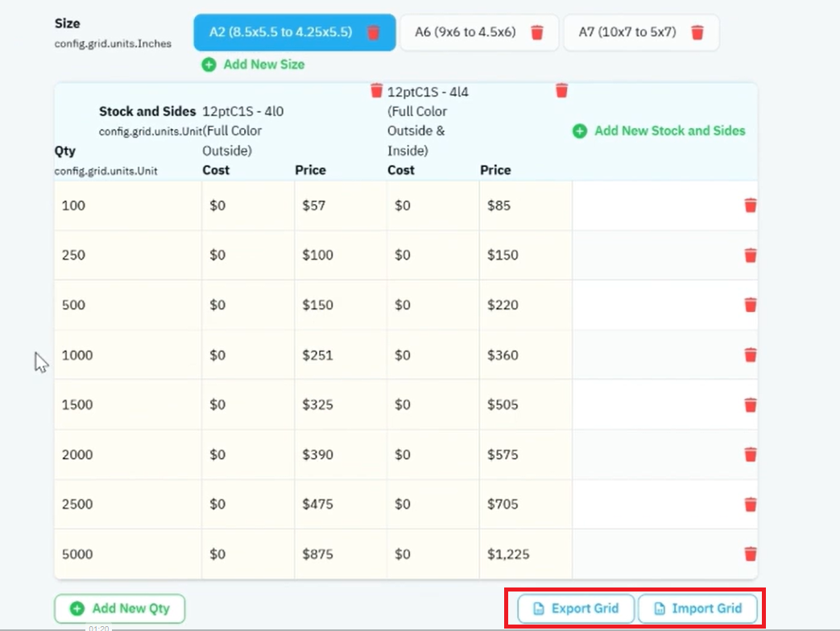Edit the 250 quantity cell
The image size is (840, 631).
point(128,255)
